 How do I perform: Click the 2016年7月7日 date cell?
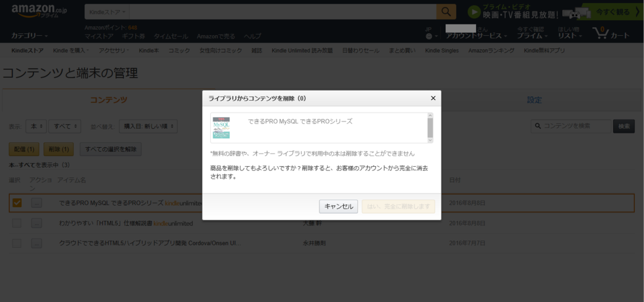[467, 243]
